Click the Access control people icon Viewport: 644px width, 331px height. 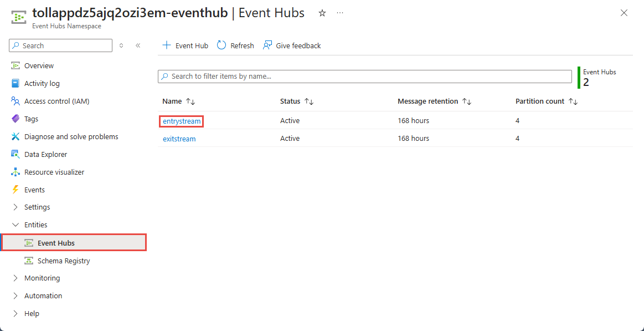coord(16,101)
